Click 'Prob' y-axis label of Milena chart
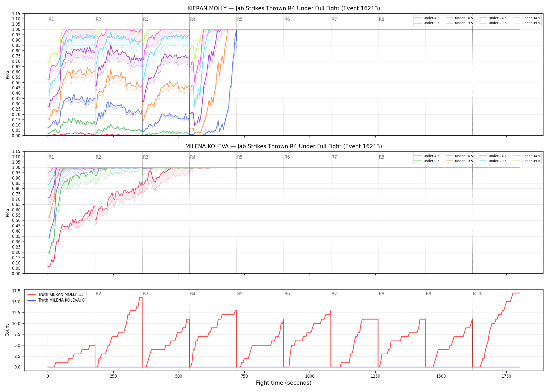The width and height of the screenshot is (549, 392). pyautogui.click(x=8, y=213)
